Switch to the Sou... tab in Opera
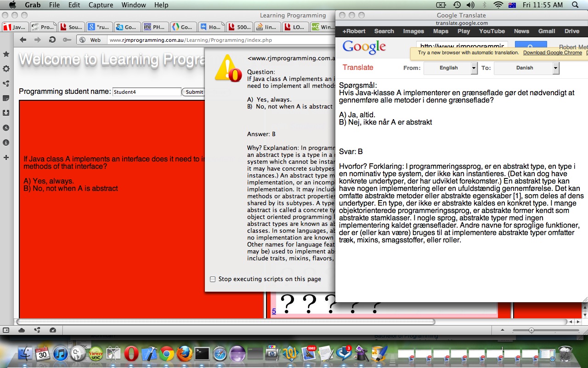 [x=71, y=27]
